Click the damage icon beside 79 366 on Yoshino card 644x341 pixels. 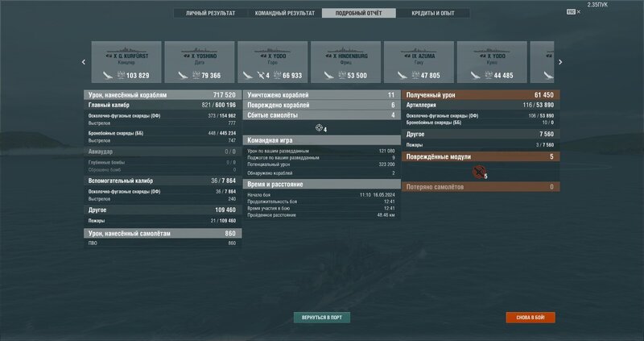(x=196, y=75)
